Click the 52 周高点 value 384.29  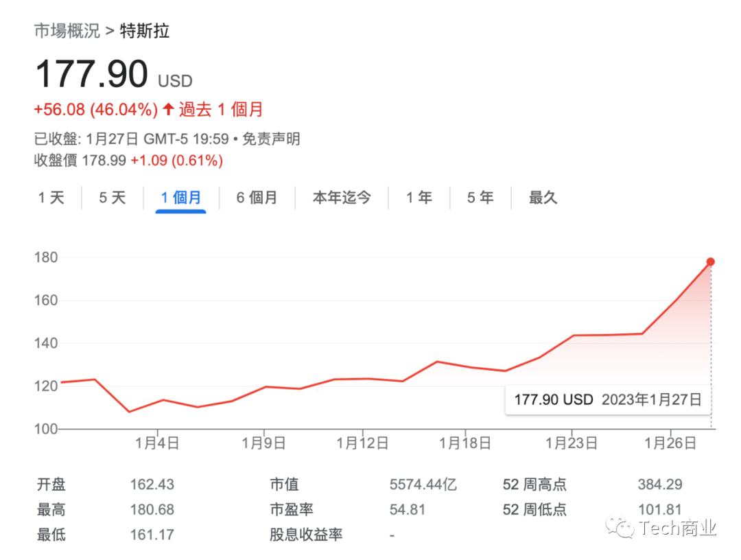(x=659, y=485)
